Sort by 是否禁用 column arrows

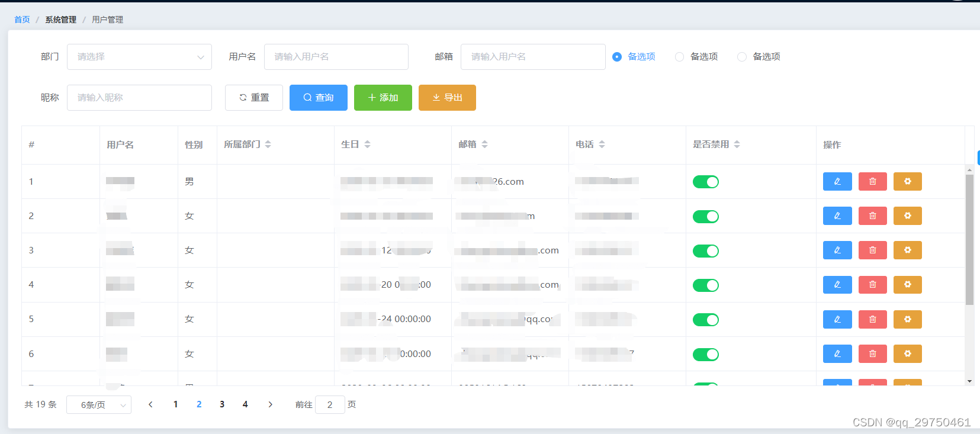[x=737, y=144]
